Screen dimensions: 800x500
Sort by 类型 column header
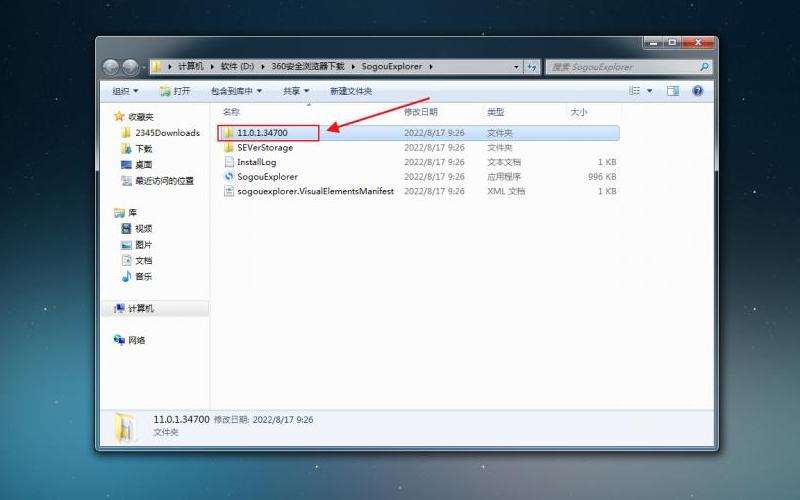point(495,112)
